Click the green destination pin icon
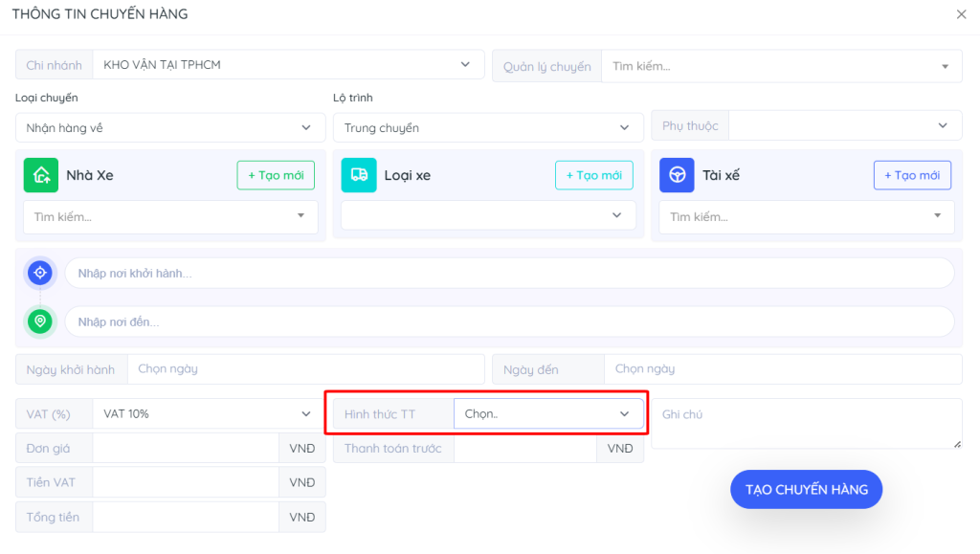This screenshot has width=980, height=554. [40, 321]
